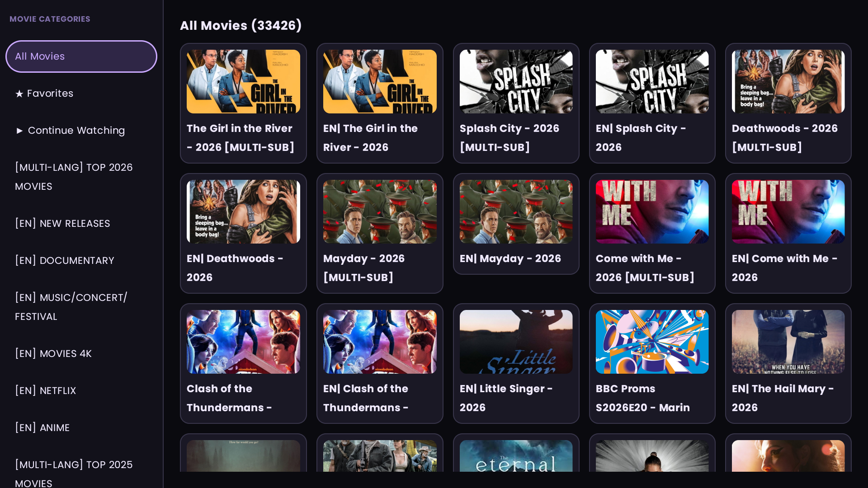Screen dimensions: 868x488
Task: Open BBC Proms S2026E20 poster thumbnail
Action: coord(652,342)
